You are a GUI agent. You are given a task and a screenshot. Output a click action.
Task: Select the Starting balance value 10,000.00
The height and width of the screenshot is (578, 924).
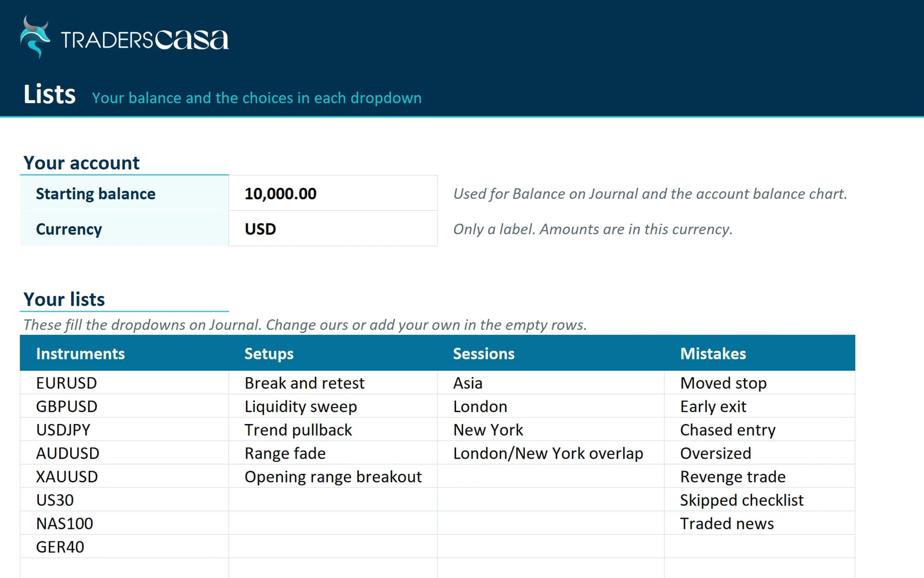[x=333, y=193]
